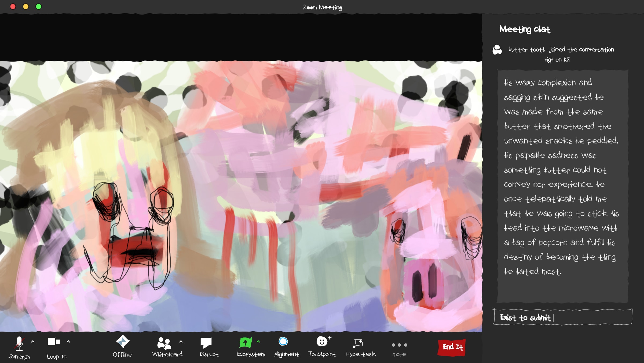Viewport: 644px width, 363px height.
Task: Toggle the Loop In camera icon
Action: (54, 342)
